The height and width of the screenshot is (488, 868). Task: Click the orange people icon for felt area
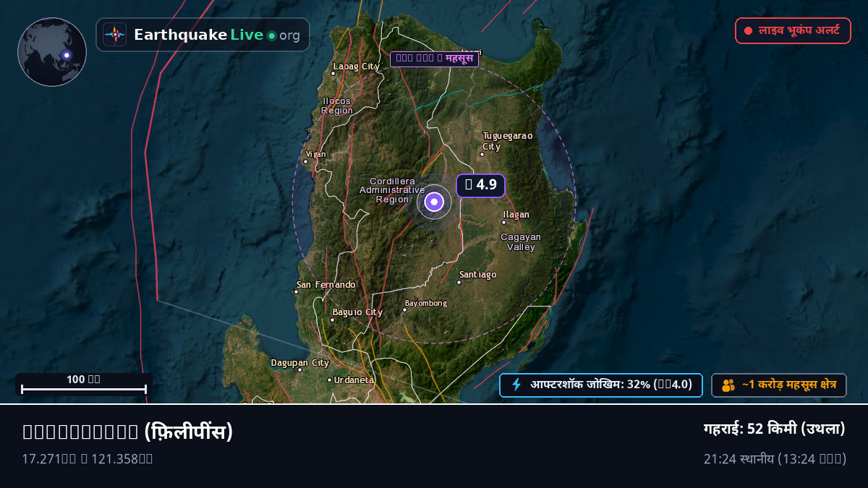(x=728, y=385)
